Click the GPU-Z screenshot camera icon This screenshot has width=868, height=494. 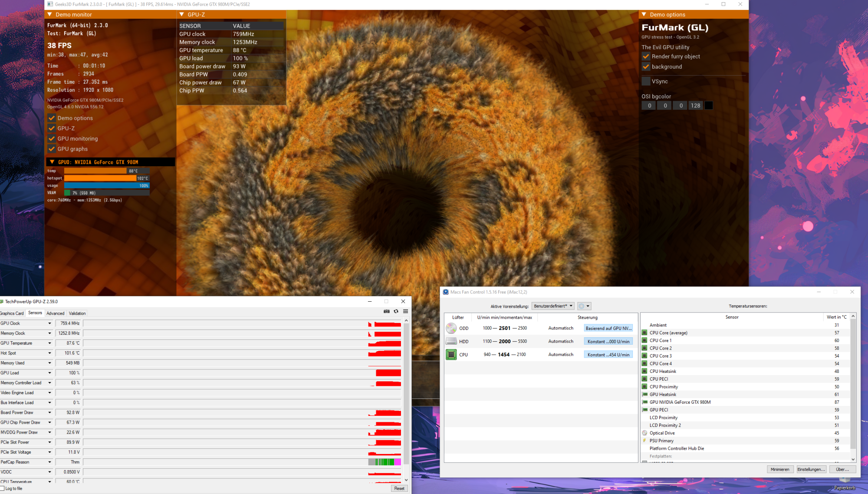pos(386,311)
